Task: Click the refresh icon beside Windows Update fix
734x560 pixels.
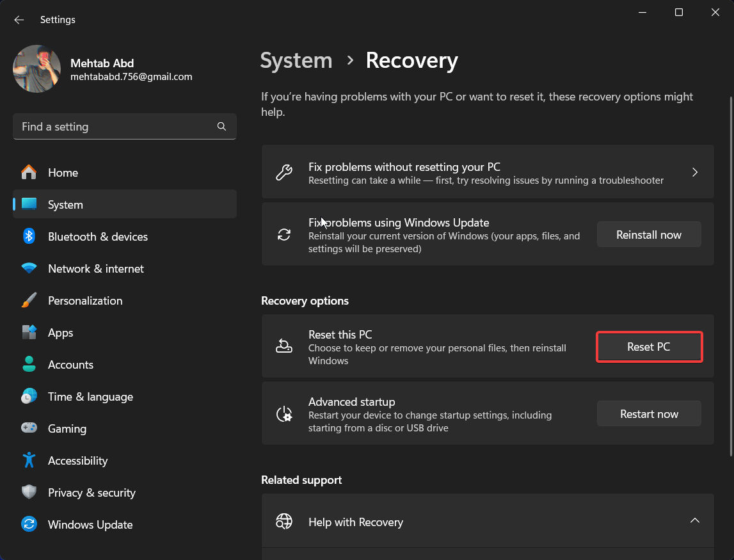Action: pos(284,235)
